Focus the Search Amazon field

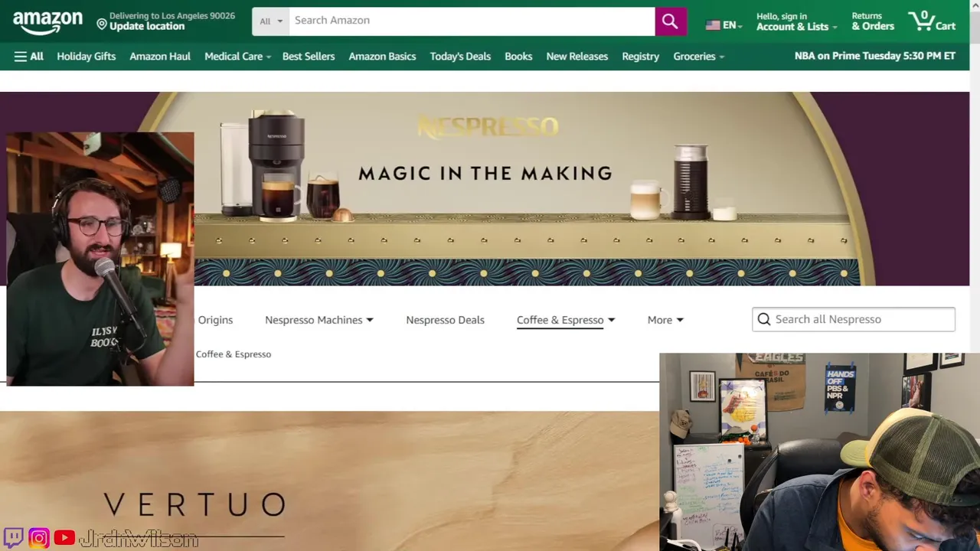click(x=472, y=21)
